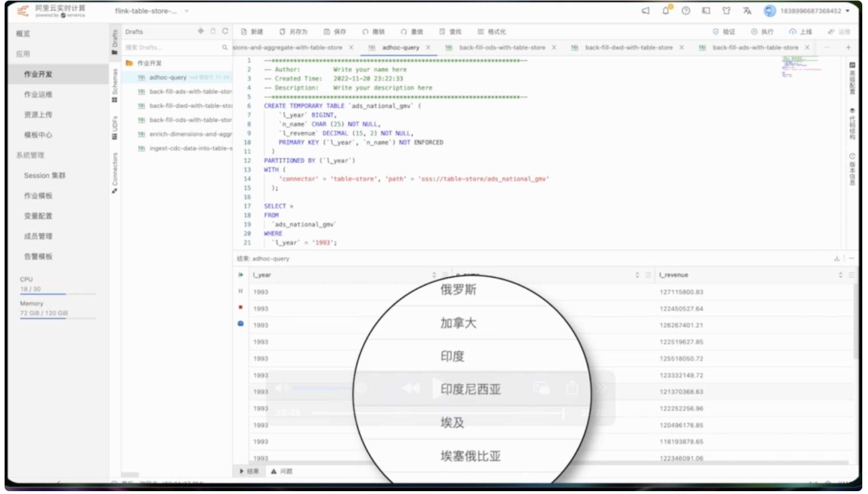This screenshot has width=868, height=494.
Task: Switch to adhoc-query editor tab
Action: 401,48
